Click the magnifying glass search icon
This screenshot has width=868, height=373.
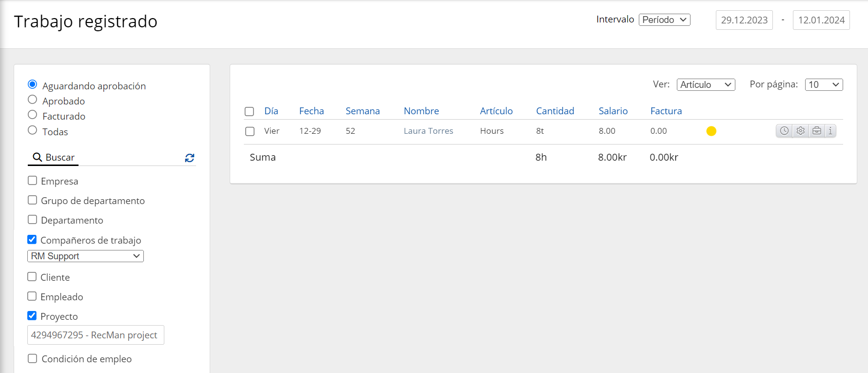(x=37, y=157)
